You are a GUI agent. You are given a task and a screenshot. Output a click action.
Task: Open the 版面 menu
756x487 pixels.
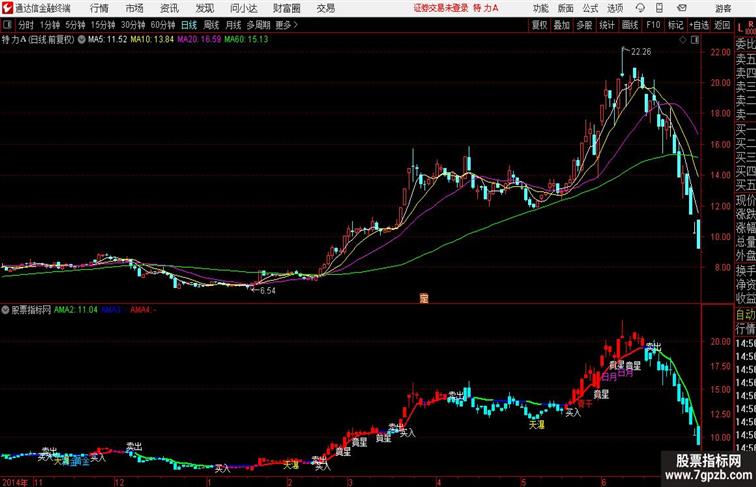[566, 8]
